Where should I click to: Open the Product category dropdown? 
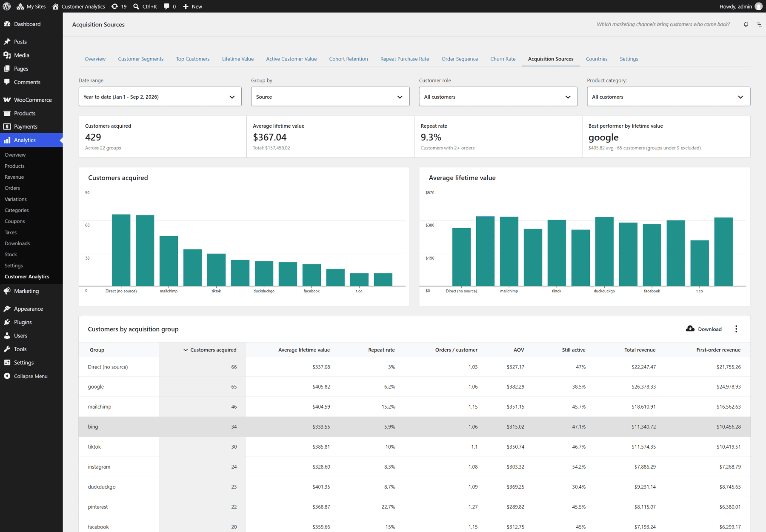(x=669, y=97)
